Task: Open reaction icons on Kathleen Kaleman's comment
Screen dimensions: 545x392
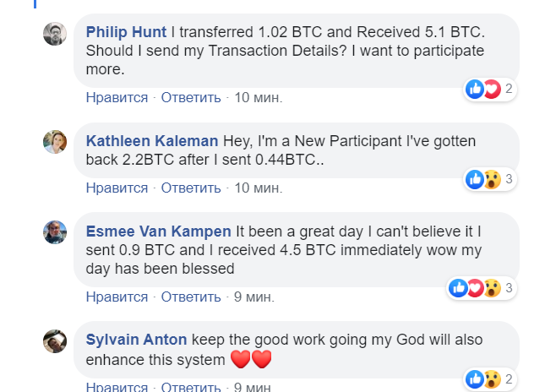Action: click(x=483, y=179)
